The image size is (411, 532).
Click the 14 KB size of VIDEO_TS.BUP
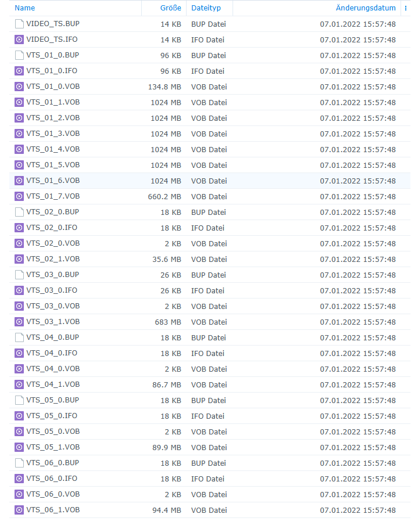point(171,24)
